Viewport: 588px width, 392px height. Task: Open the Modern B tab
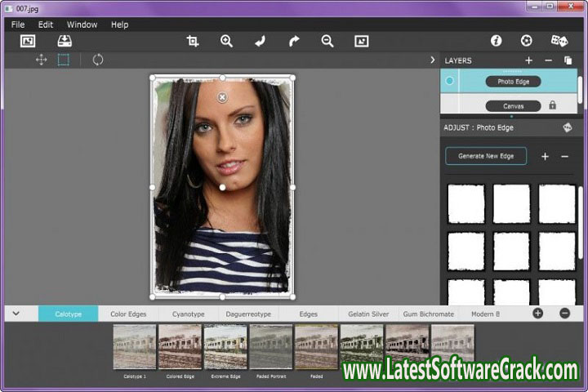(x=485, y=314)
